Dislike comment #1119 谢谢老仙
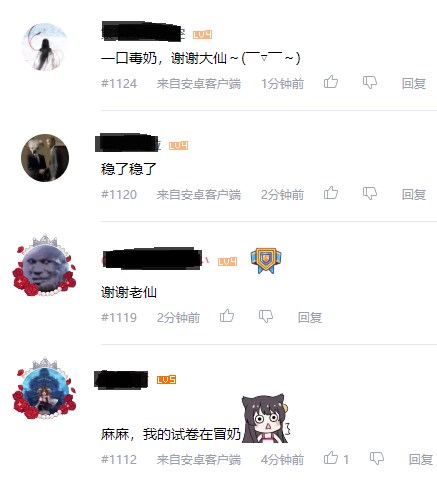This screenshot has height=486, width=437. click(x=266, y=316)
